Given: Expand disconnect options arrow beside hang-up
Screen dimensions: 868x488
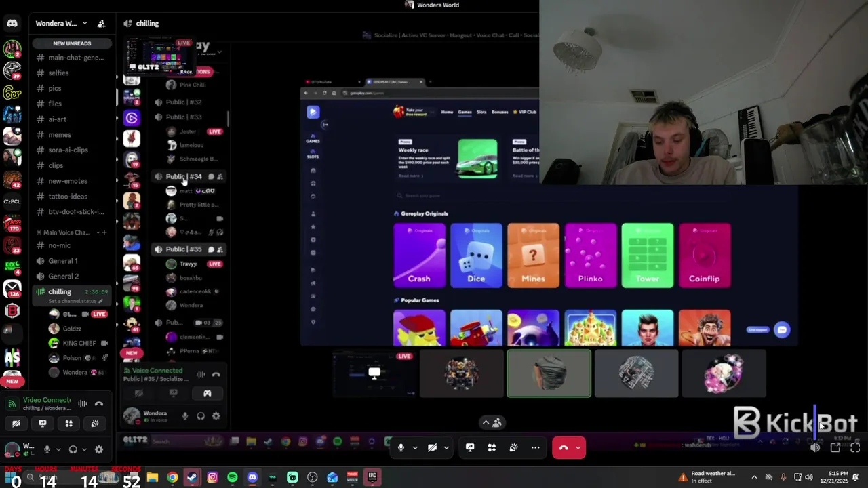Looking at the screenshot, I should [578, 447].
